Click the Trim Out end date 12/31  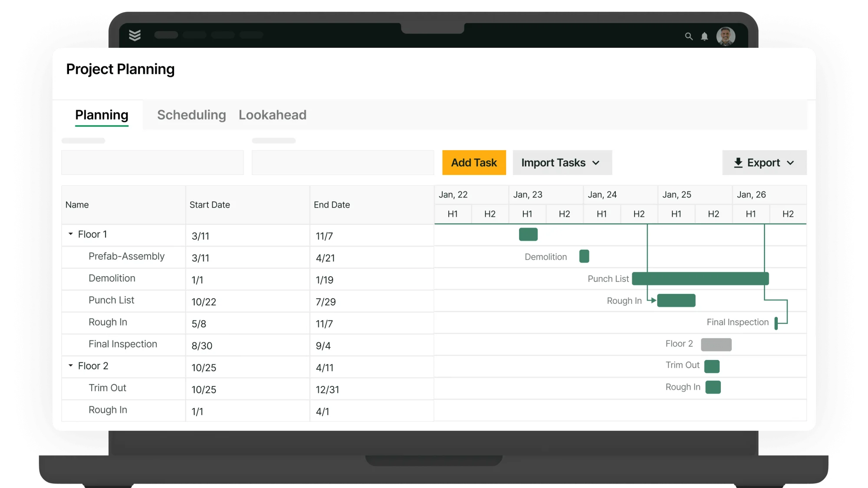327,389
